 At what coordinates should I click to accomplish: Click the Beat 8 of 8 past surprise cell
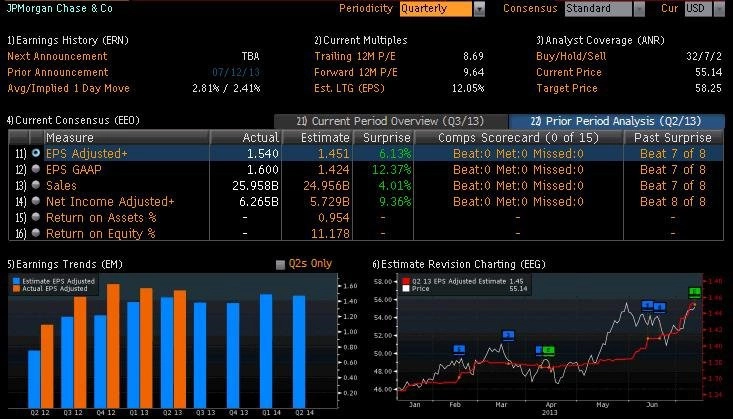(x=673, y=201)
